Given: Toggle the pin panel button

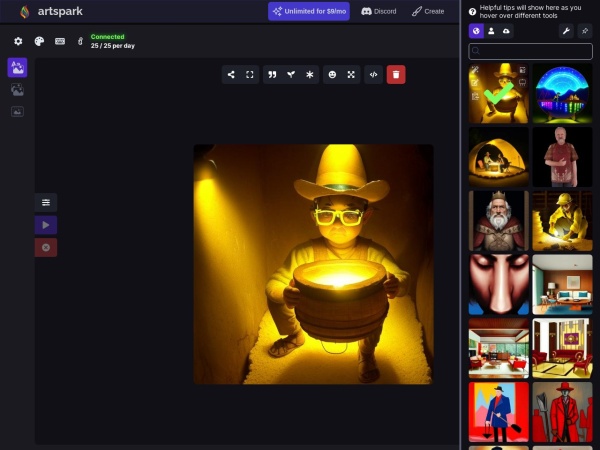Looking at the screenshot, I should coord(585,31).
